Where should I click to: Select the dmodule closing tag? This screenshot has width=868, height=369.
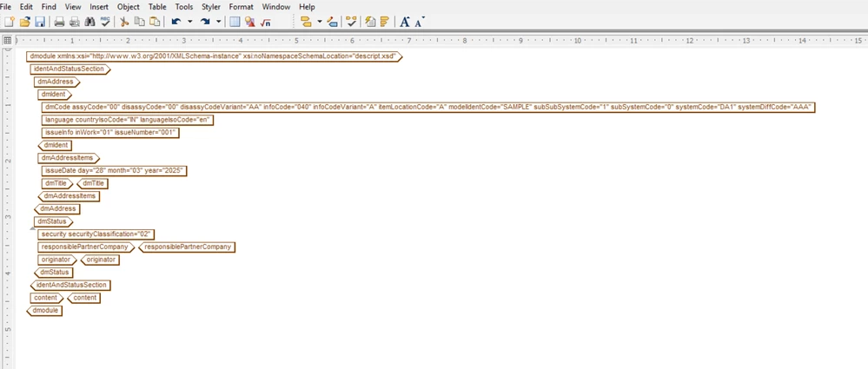tap(43, 311)
